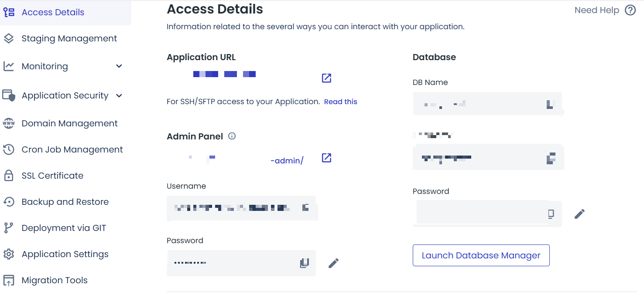
Task: Edit admin password with pencil icon
Action: (333, 263)
